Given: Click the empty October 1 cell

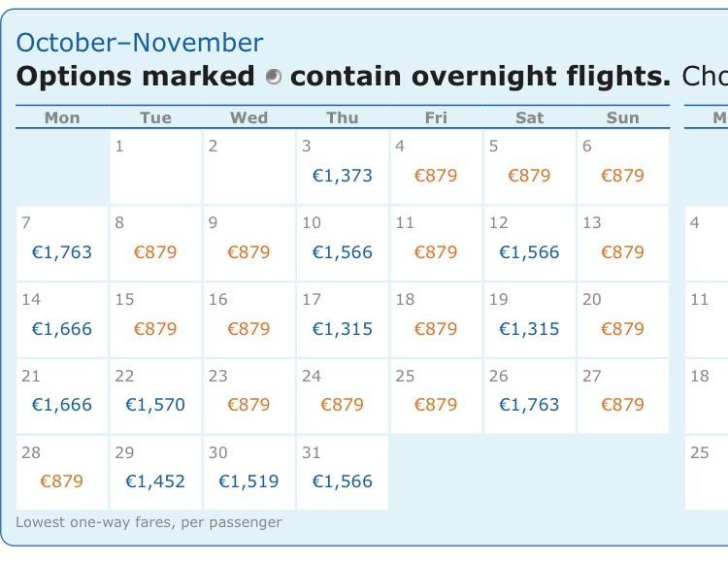Looking at the screenshot, I should point(156,167).
